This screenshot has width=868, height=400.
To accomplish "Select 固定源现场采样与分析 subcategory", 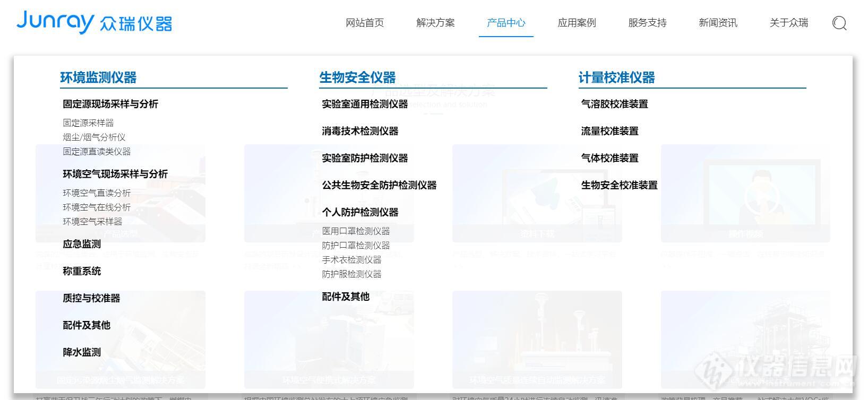I will tap(110, 104).
